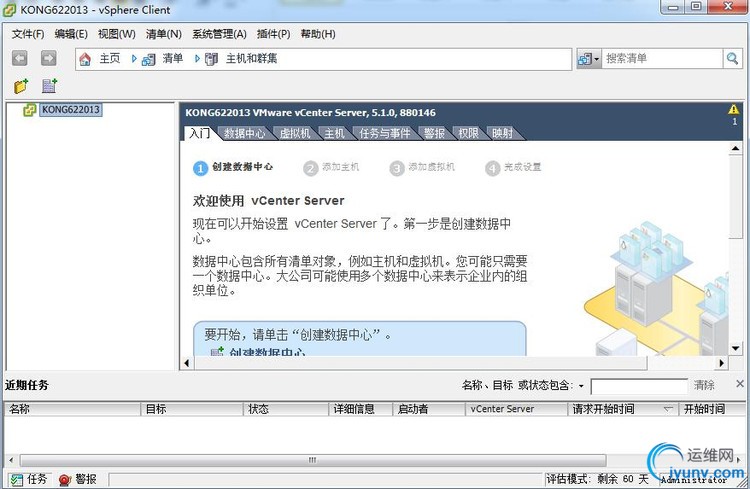Switch to the 数据中心 tab
This screenshot has height=489, width=750.
click(244, 133)
